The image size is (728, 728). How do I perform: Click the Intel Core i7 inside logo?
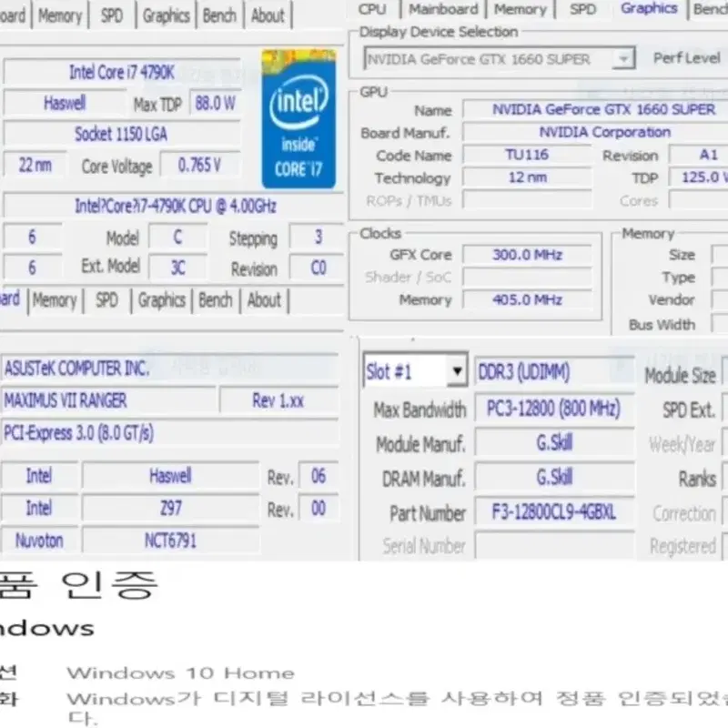(x=298, y=119)
